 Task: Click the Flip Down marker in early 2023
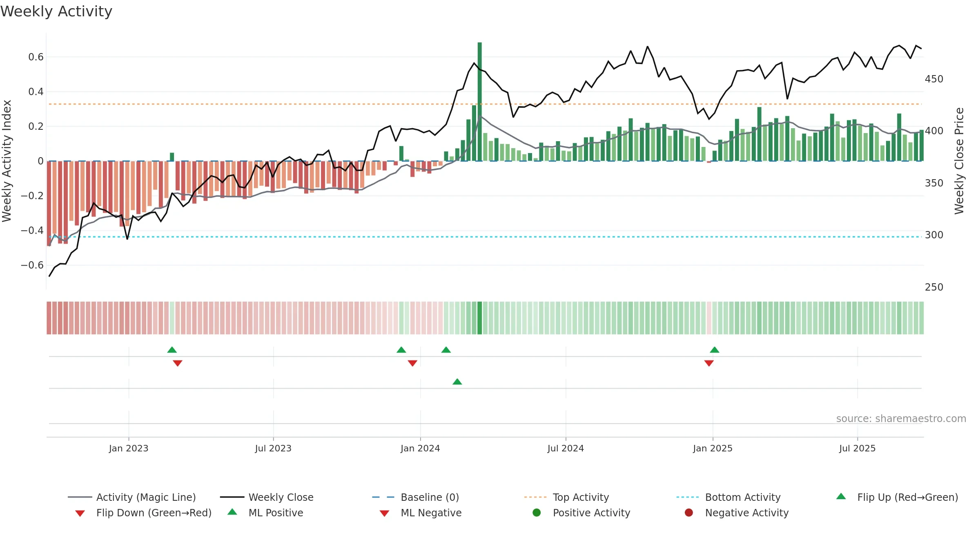177,363
